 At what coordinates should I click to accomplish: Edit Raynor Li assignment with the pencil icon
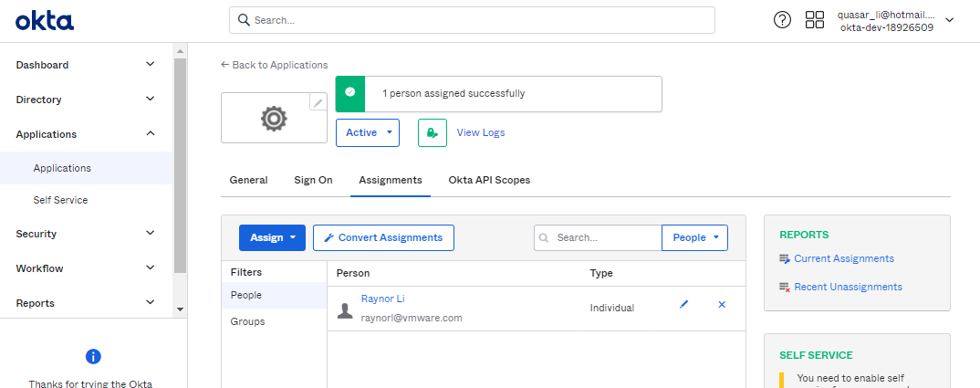[683, 304]
